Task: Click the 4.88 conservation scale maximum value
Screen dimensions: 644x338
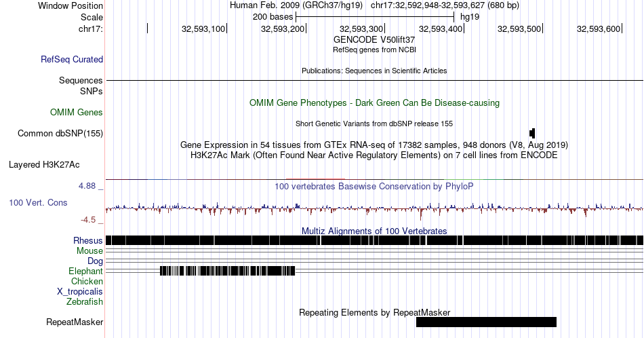Action: (x=87, y=186)
